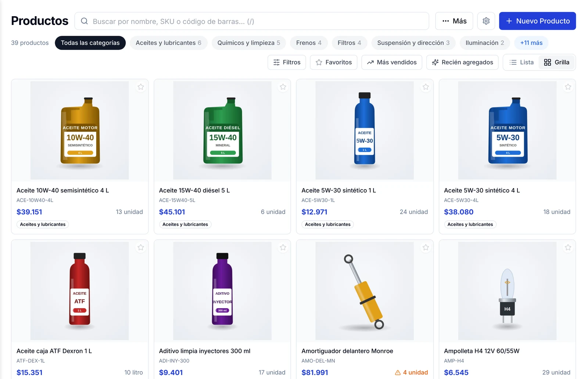
Task: Expand the +11 más categories
Action: (531, 43)
